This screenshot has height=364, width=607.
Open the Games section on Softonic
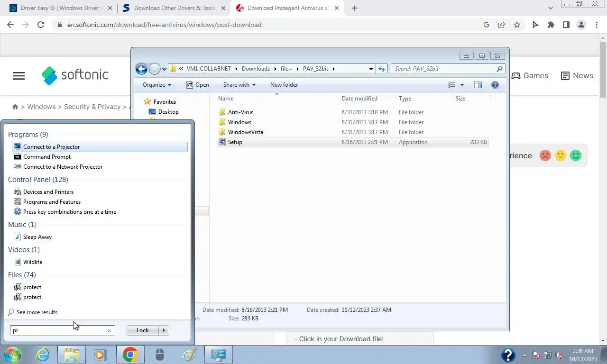pos(530,75)
